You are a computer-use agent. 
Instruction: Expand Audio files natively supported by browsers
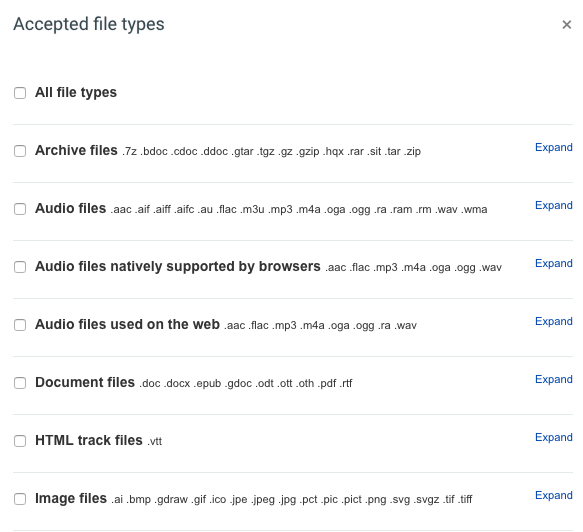coord(554,264)
